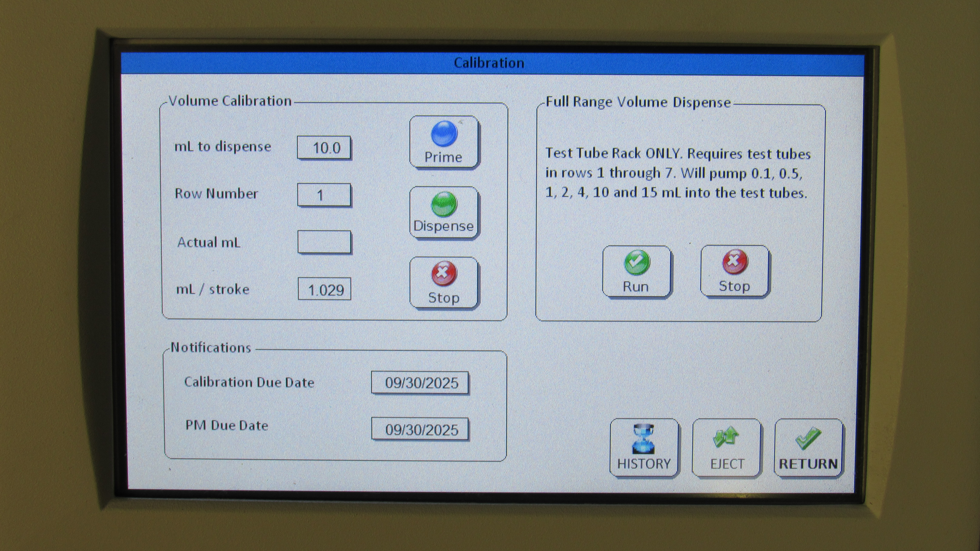The height and width of the screenshot is (551, 980).
Task: Tap the empty Actual mL field
Action: [324, 242]
